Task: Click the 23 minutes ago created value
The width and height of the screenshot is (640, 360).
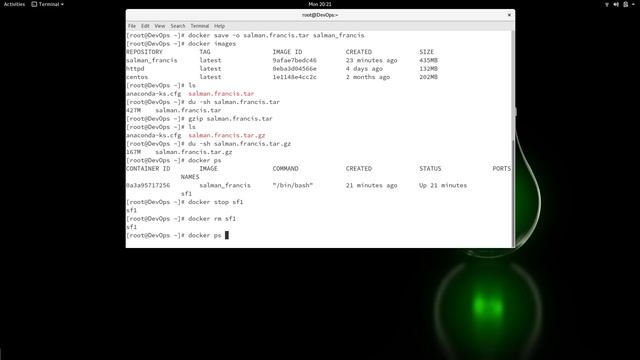Action: click(371, 60)
